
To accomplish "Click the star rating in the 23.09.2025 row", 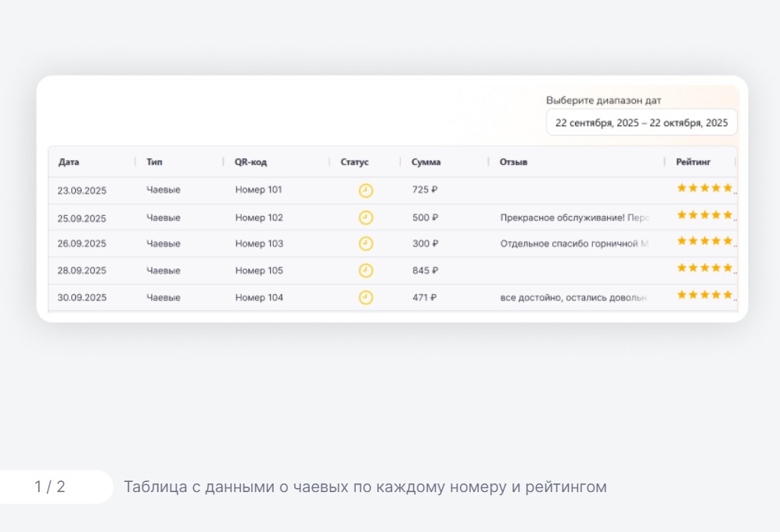I will 704,188.
